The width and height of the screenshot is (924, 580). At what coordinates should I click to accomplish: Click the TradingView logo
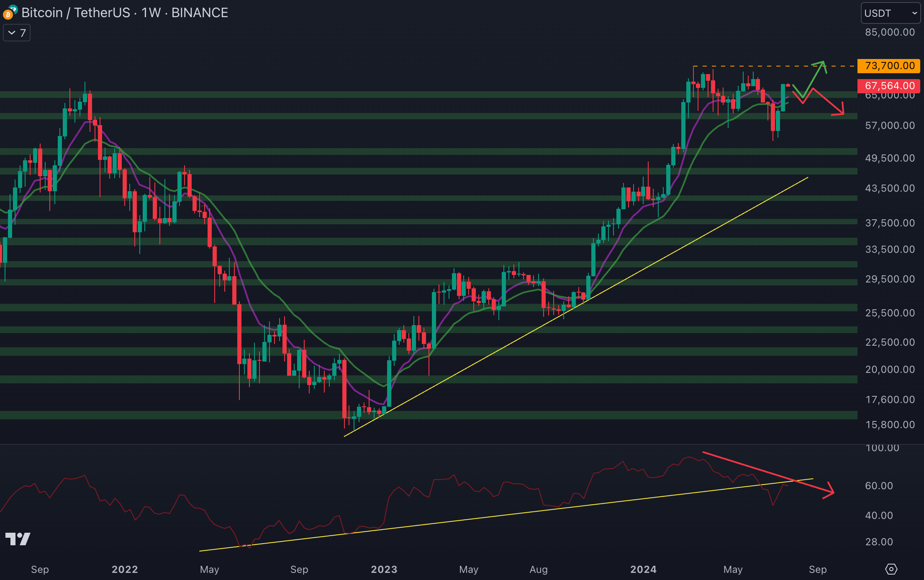coord(18,539)
